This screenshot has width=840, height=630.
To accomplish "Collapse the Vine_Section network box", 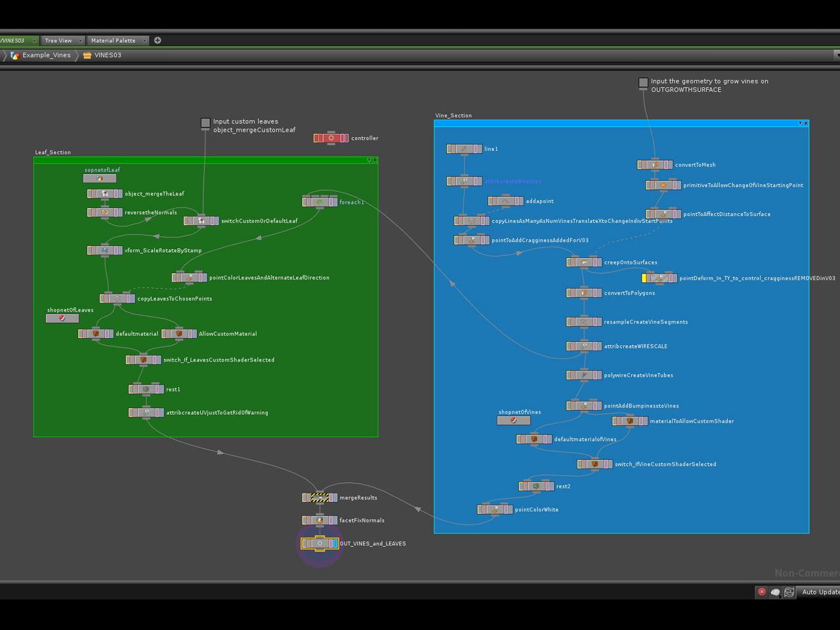I will coord(800,123).
